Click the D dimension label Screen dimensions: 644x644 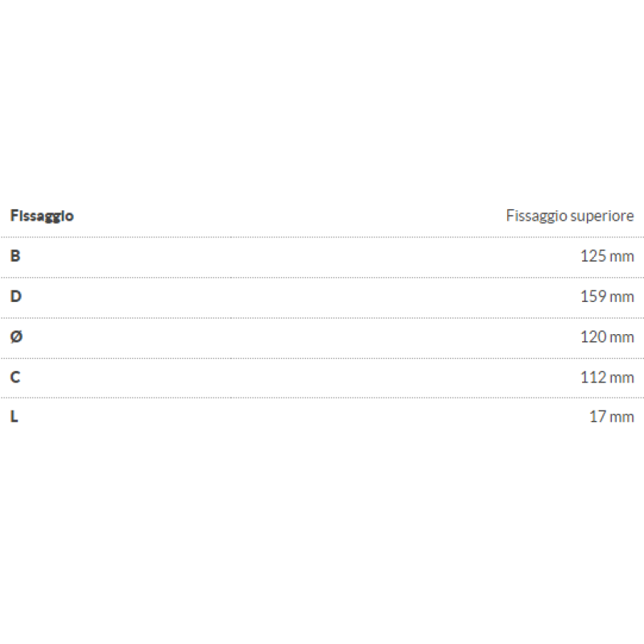(x=16, y=296)
